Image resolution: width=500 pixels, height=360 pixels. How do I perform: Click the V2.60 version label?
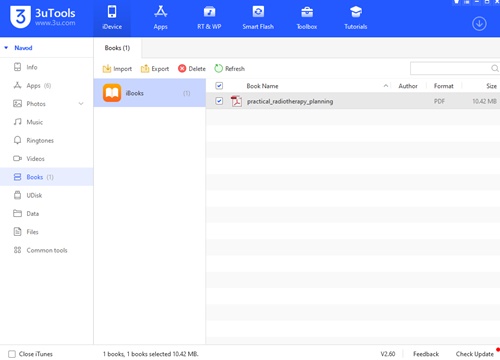[x=388, y=354]
